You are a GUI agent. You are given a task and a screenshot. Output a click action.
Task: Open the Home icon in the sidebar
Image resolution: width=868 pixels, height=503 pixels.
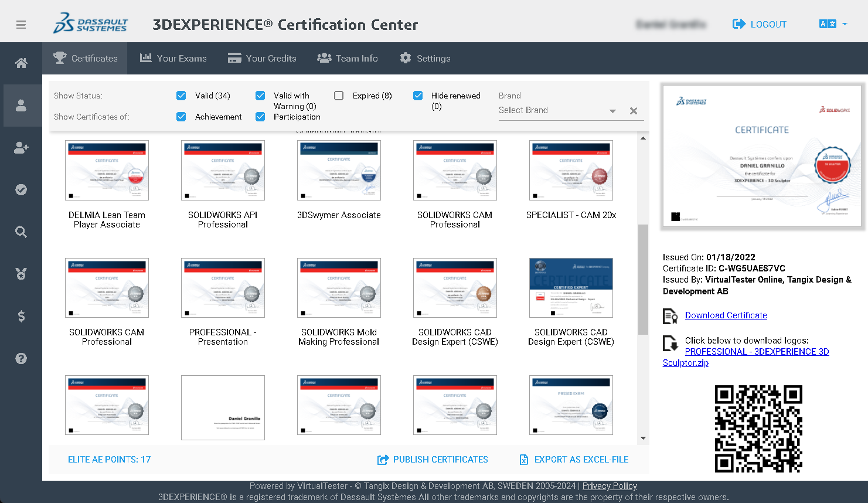click(x=22, y=63)
